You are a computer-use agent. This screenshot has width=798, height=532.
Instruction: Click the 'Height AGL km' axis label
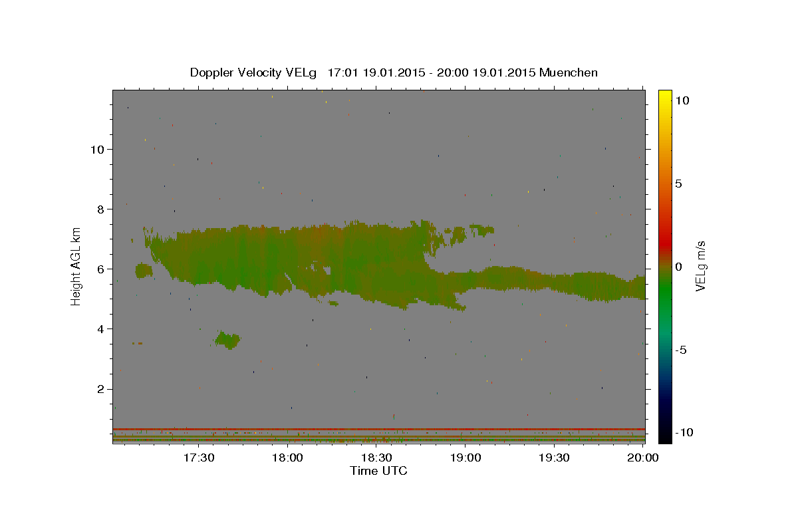click(76, 267)
